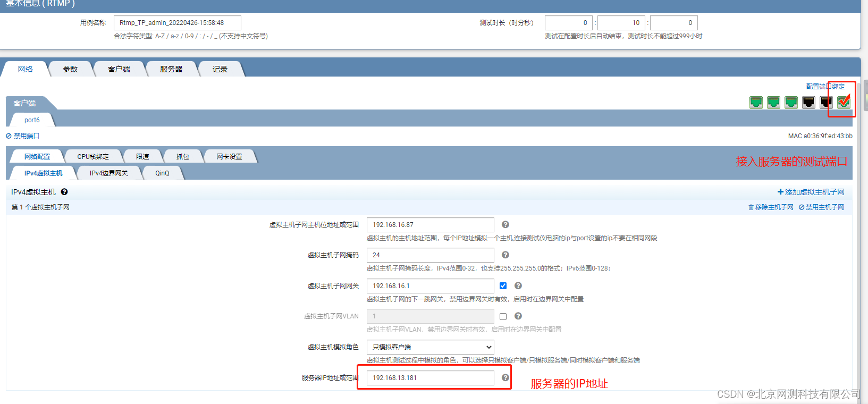Select the first green Ethernet port icon
This screenshot has height=404, width=868.
click(x=756, y=102)
